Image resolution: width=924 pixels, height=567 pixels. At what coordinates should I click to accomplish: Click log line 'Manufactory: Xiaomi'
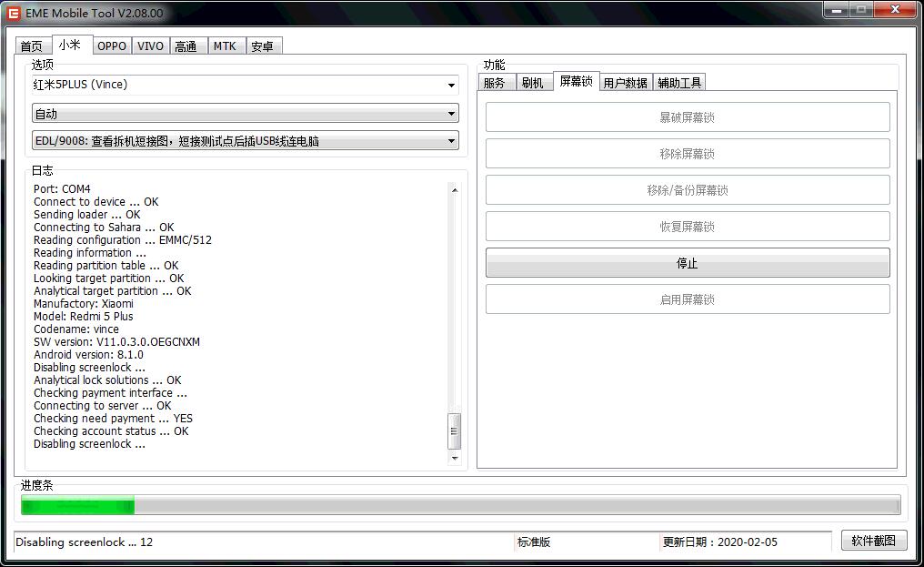(x=84, y=304)
